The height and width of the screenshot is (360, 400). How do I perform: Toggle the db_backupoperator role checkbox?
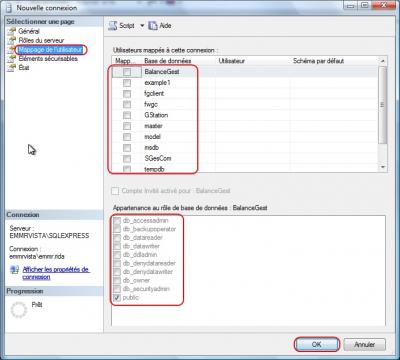pos(117,229)
